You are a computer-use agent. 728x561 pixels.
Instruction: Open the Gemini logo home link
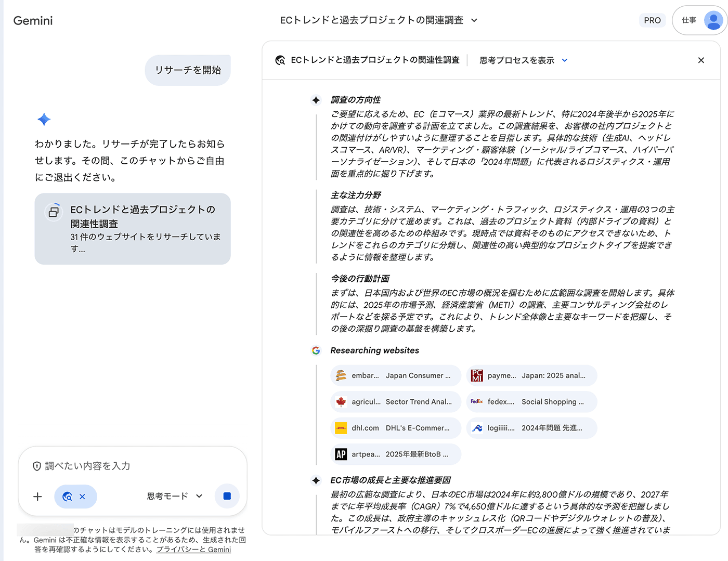pos(33,21)
